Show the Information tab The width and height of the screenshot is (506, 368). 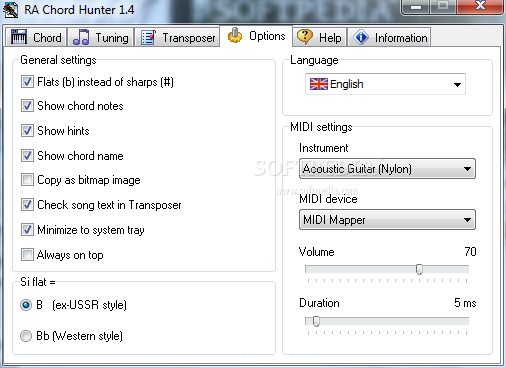[389, 37]
